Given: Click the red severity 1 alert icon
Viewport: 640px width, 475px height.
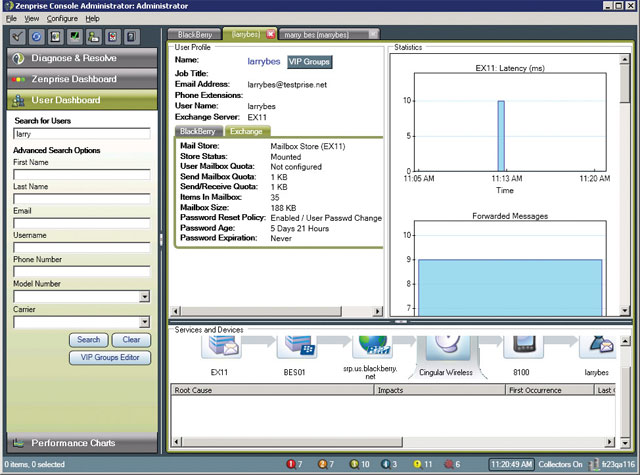Looking at the screenshot, I should (x=291, y=464).
